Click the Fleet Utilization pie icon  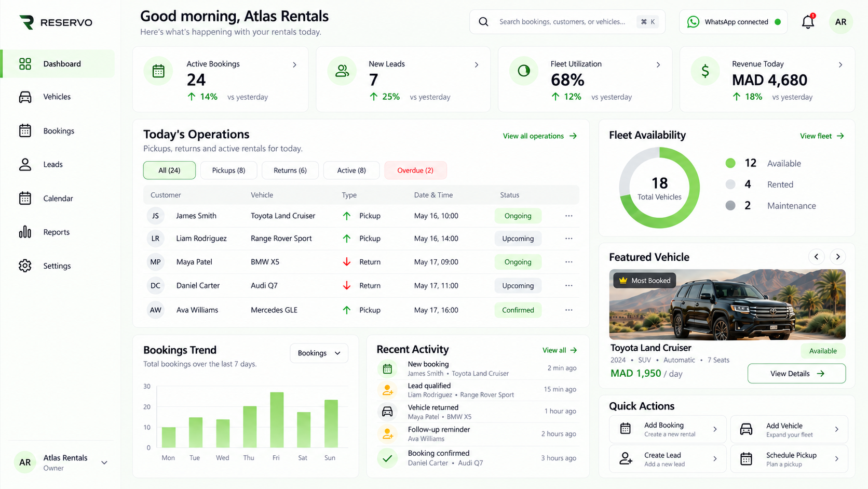[x=524, y=71]
